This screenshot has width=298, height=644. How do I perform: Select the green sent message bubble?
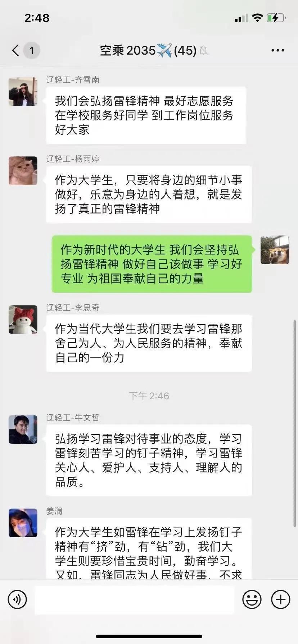(x=152, y=264)
